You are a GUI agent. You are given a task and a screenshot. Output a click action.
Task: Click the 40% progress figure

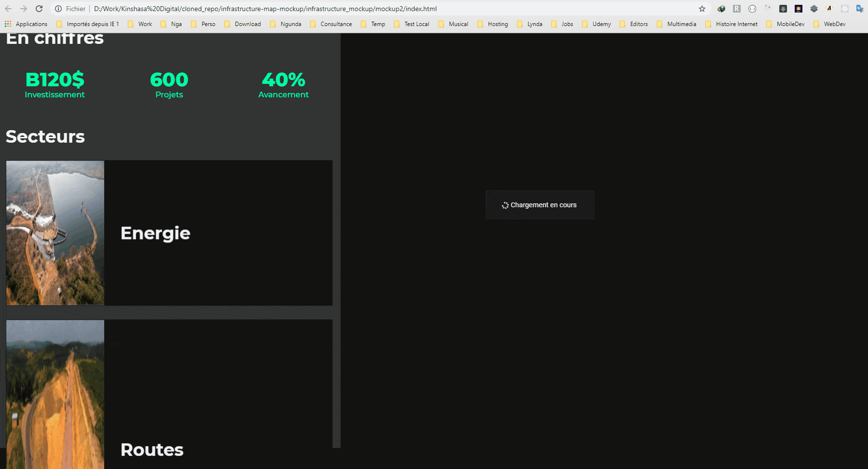tap(284, 80)
